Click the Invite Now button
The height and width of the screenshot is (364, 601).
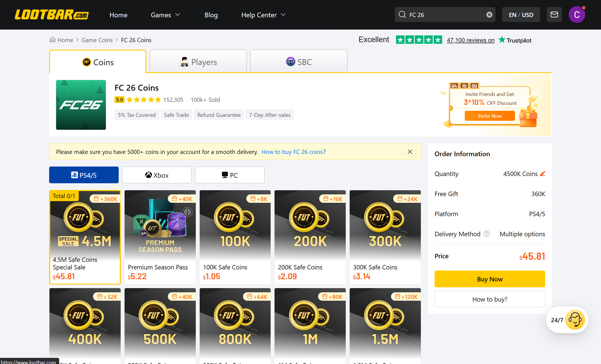(x=490, y=116)
